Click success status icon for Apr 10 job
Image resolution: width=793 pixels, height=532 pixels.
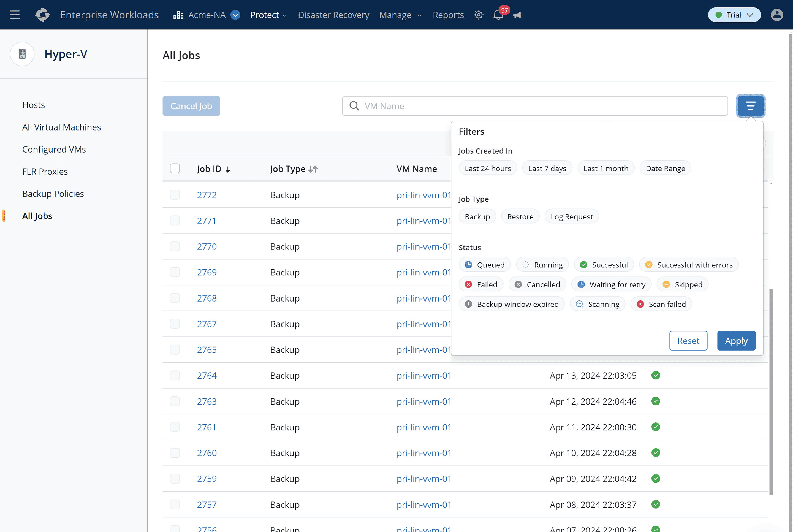[656, 453]
